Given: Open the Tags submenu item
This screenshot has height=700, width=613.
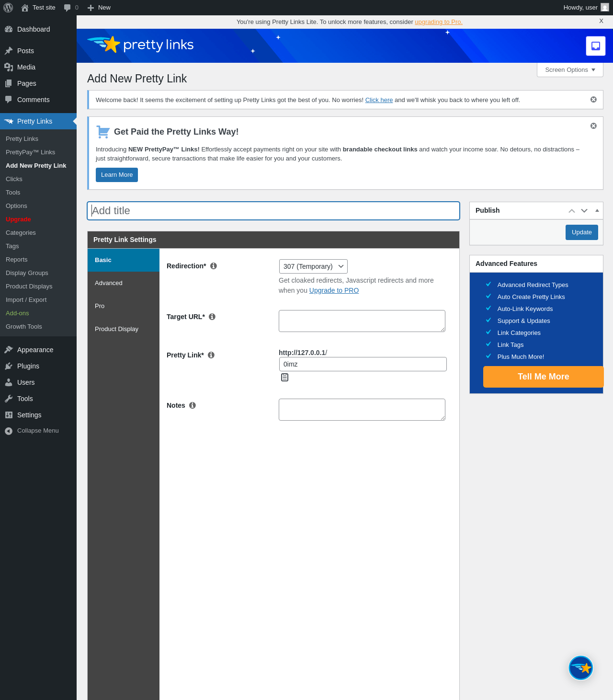Looking at the screenshot, I should pos(38,246).
